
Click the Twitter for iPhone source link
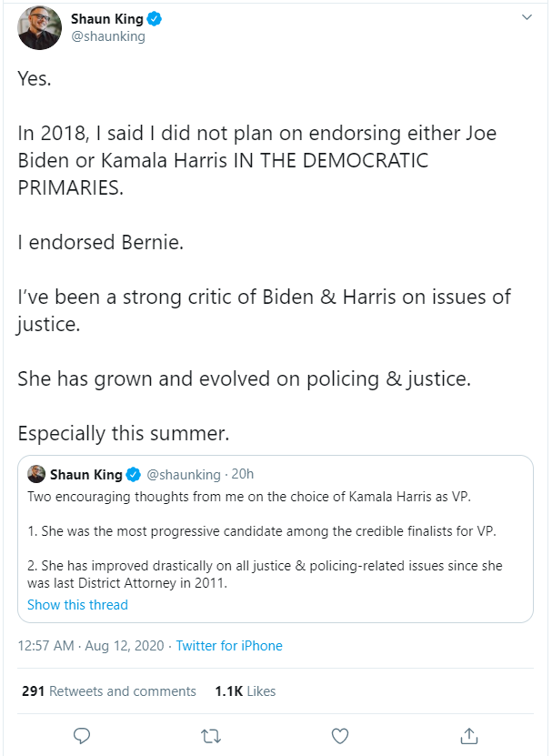click(229, 646)
